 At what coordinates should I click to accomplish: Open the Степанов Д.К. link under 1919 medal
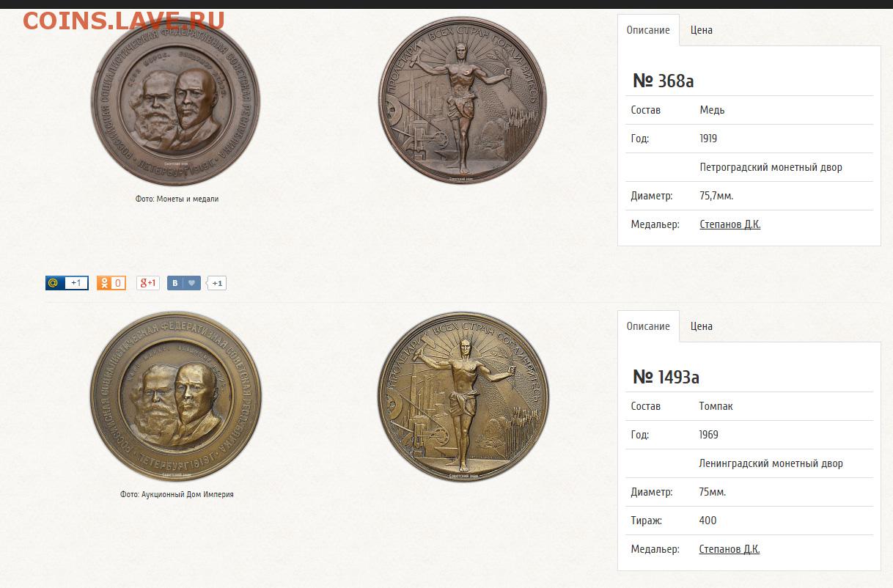point(730,224)
